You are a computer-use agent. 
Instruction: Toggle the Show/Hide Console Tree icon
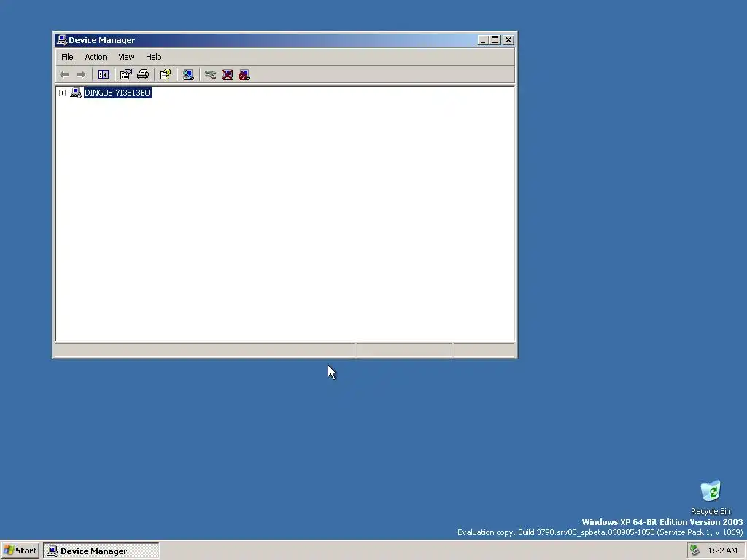coord(104,75)
